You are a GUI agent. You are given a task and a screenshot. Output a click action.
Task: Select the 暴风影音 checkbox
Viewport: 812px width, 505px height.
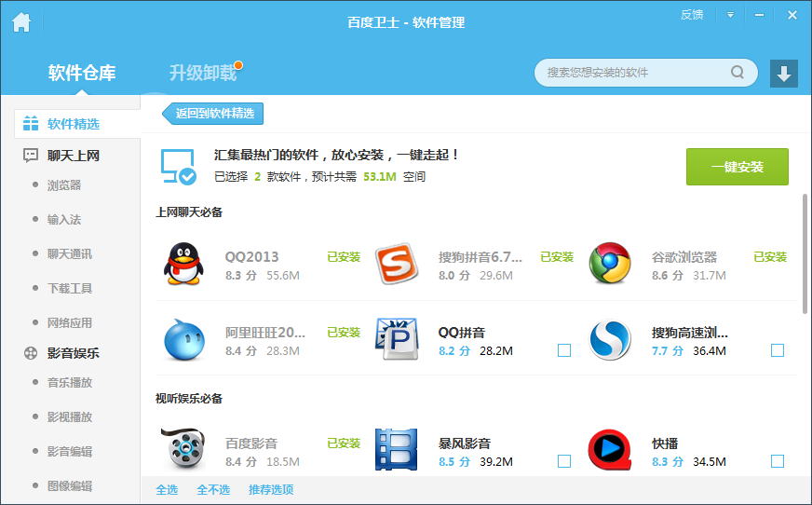pos(564,461)
